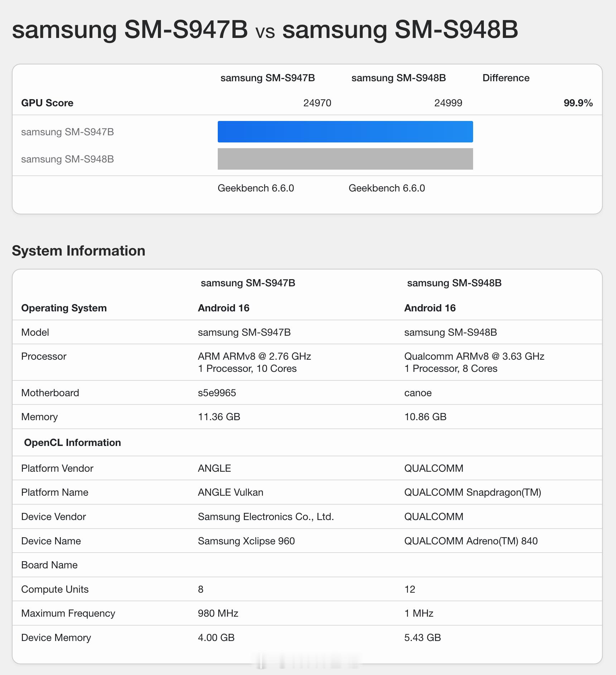The height and width of the screenshot is (675, 616).
Task: Click the Device Vendor row label
Action: tap(54, 517)
